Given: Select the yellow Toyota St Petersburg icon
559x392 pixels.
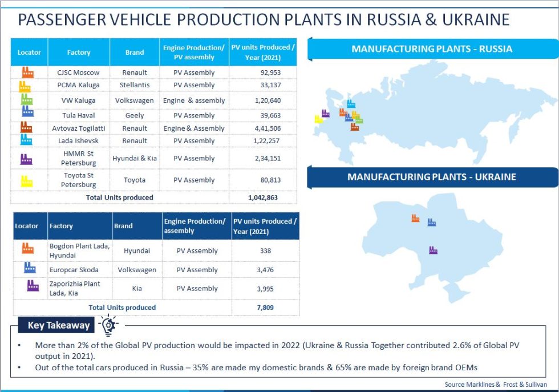Looking at the screenshot, I should coord(27,180).
